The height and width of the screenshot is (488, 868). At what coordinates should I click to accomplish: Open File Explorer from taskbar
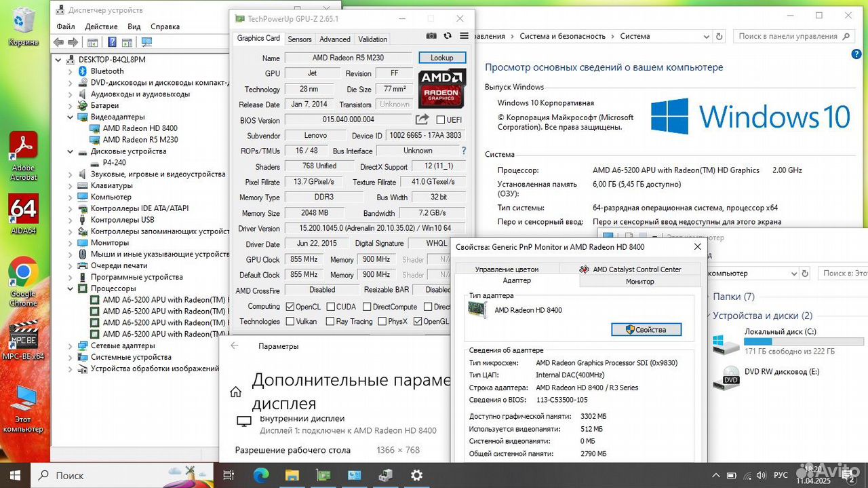tap(292, 475)
